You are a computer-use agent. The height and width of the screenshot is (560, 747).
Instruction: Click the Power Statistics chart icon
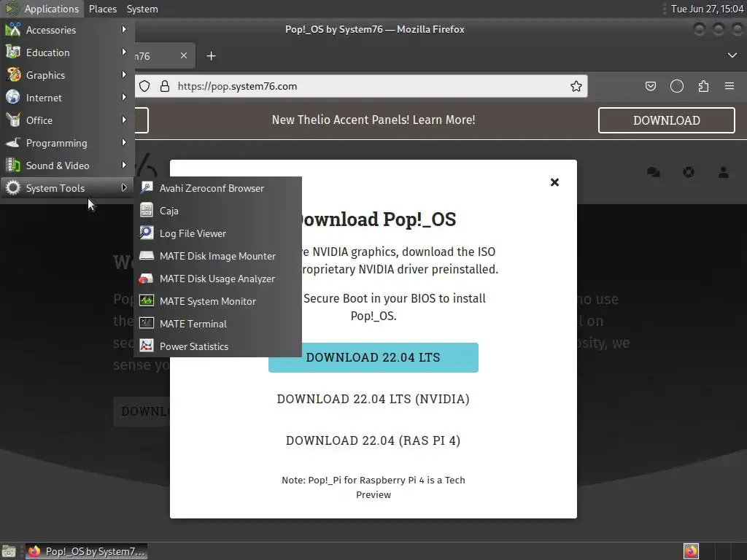point(146,346)
